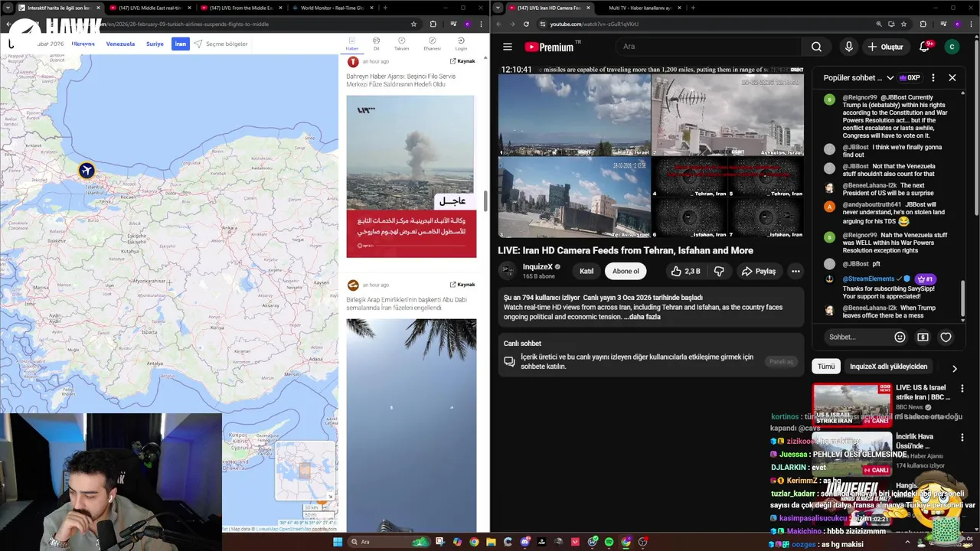Select the Tümü filter chip
Screen dimensions: 980x551
pyautogui.click(x=826, y=367)
